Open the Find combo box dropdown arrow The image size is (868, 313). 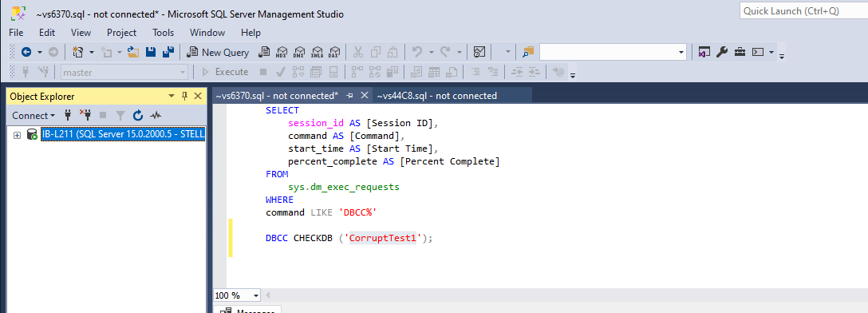[x=681, y=52]
